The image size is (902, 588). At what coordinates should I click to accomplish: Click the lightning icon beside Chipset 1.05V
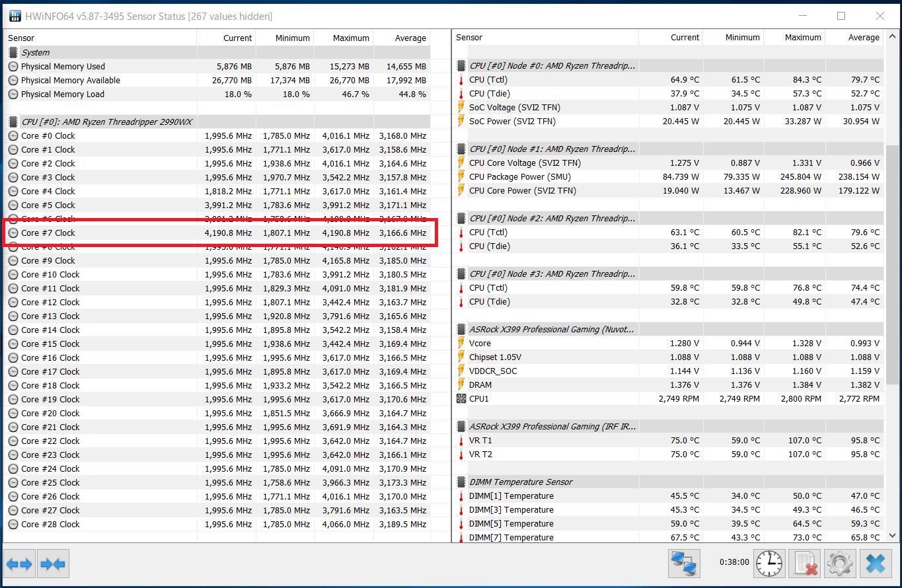461,357
